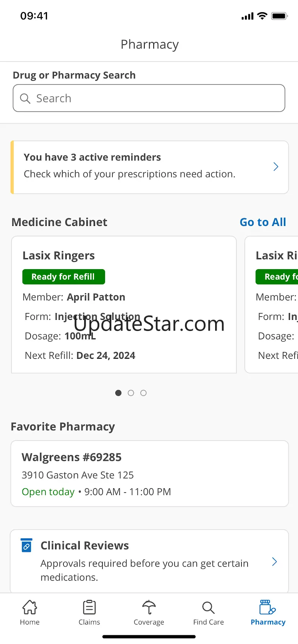Tap the Clinical Reviews pill bottle icon
Viewport: 298px width, 644px height.
(26, 545)
